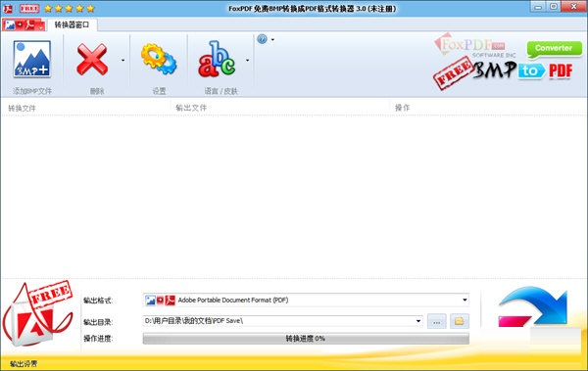The image size is (588, 371).
Task: Click the FREE badge in title bar
Action: [x=29, y=8]
